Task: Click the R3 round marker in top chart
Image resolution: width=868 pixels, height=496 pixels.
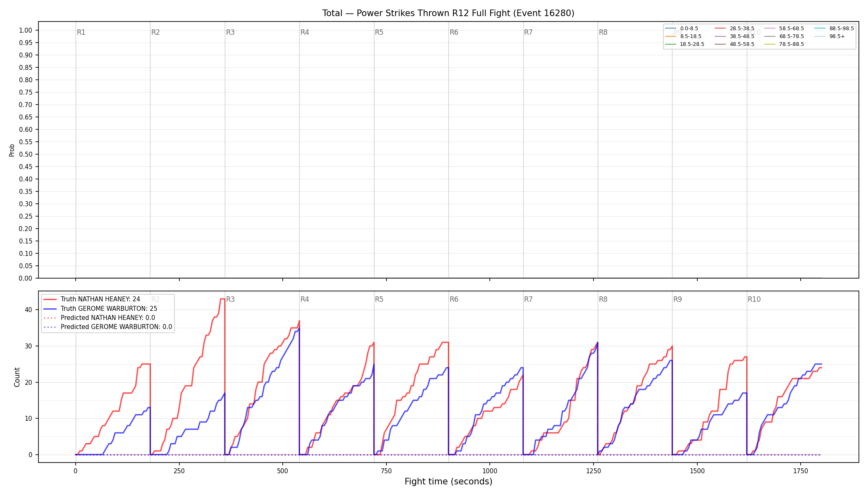Action: [230, 32]
